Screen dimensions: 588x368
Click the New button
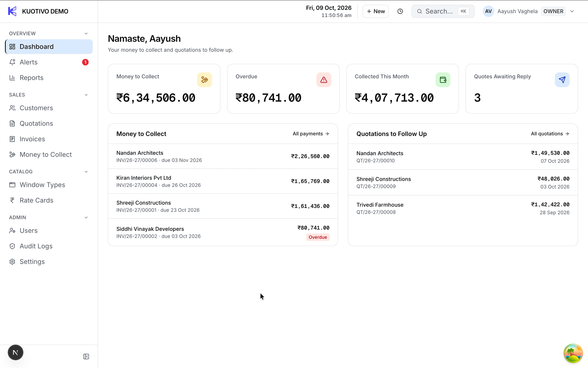pyautogui.click(x=375, y=11)
